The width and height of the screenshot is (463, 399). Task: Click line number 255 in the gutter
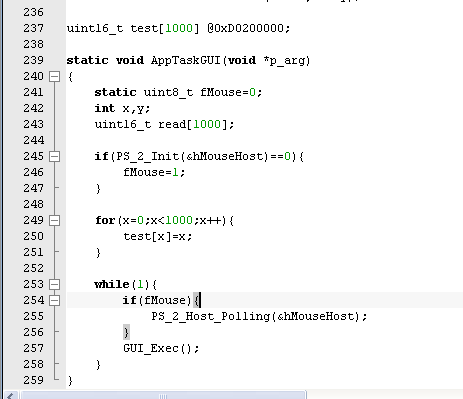click(33, 316)
